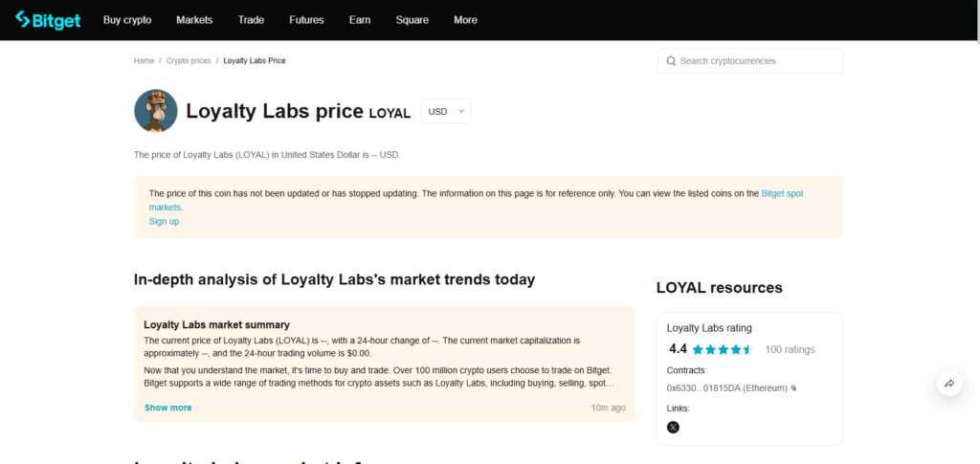Open the Earn menu
980x464 pixels.
point(360,20)
